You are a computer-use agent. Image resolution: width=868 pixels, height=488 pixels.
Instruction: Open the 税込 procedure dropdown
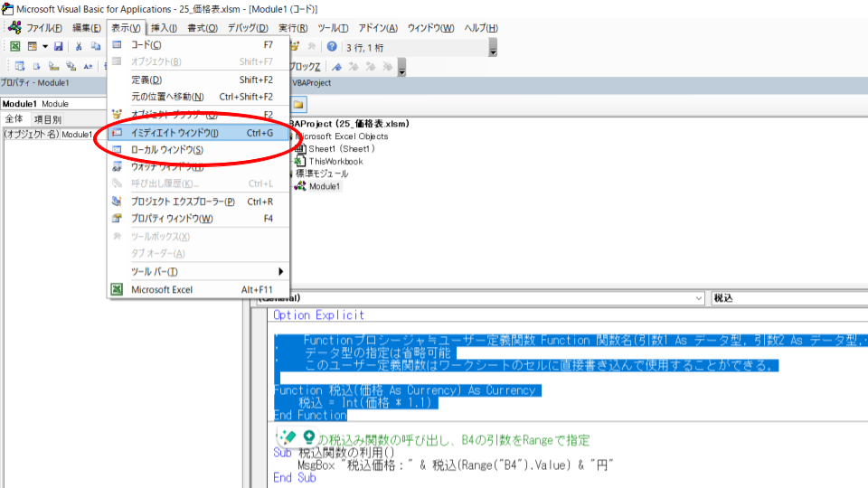coord(789,298)
